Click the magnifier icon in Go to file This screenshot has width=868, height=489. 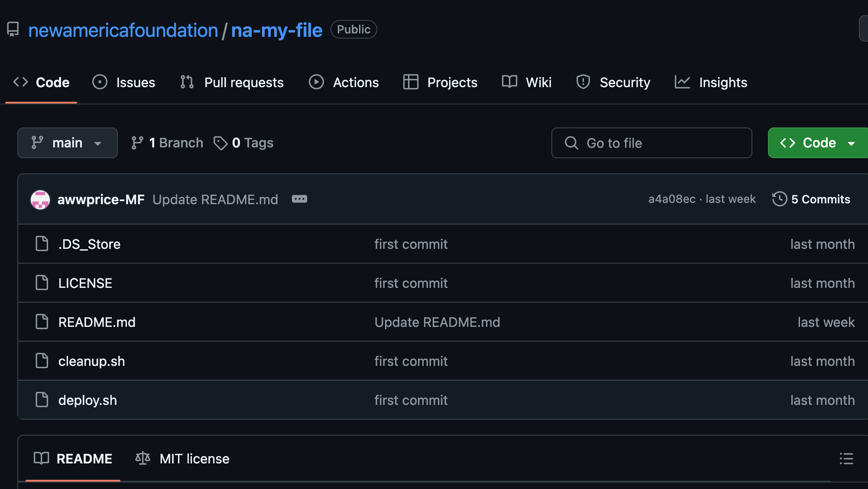pyautogui.click(x=571, y=143)
